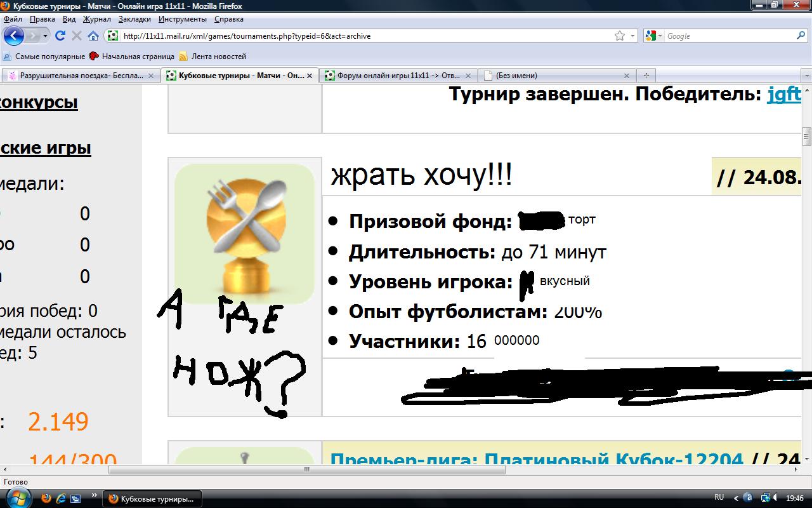The width and height of the screenshot is (812, 508).
Task: Launch Internet Explorer from quick launch
Action: pyautogui.click(x=62, y=498)
